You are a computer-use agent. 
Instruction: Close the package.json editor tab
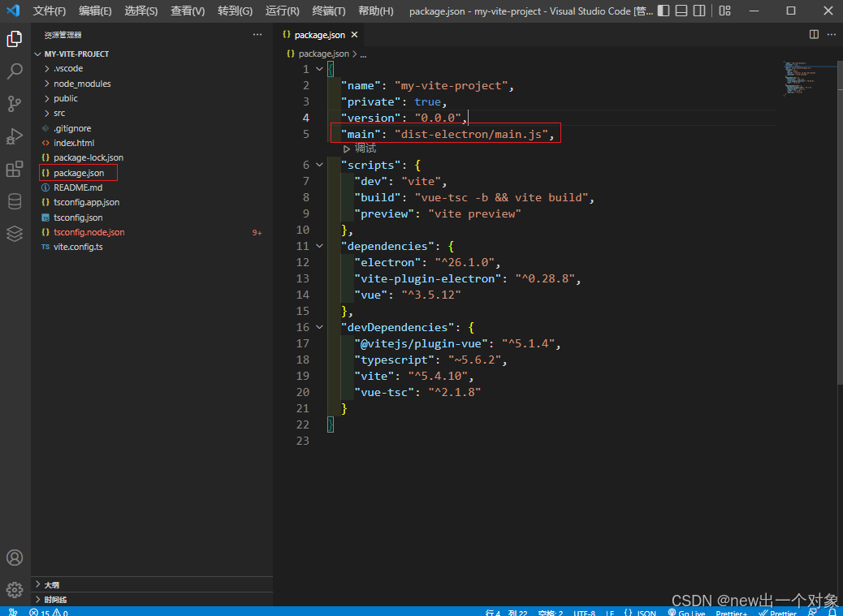[354, 34]
